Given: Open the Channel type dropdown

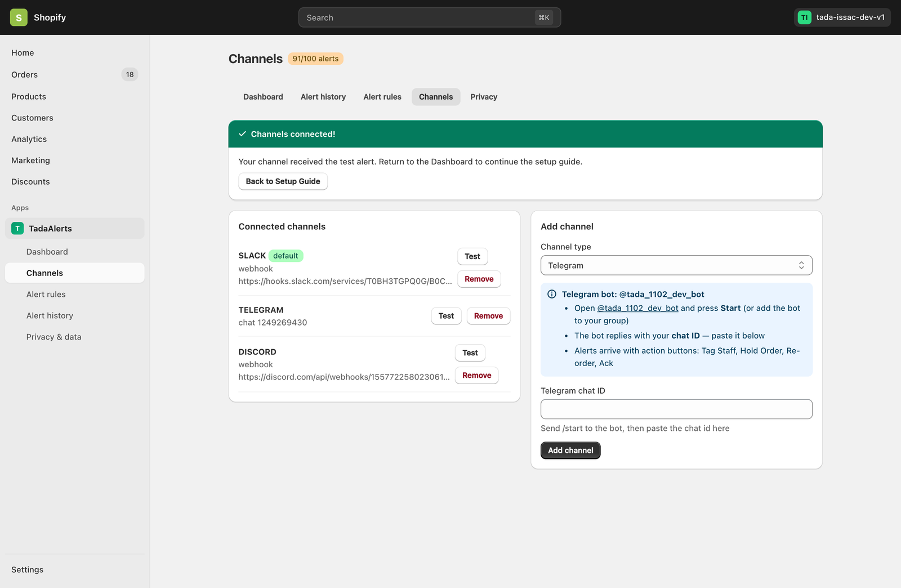Looking at the screenshot, I should (676, 265).
